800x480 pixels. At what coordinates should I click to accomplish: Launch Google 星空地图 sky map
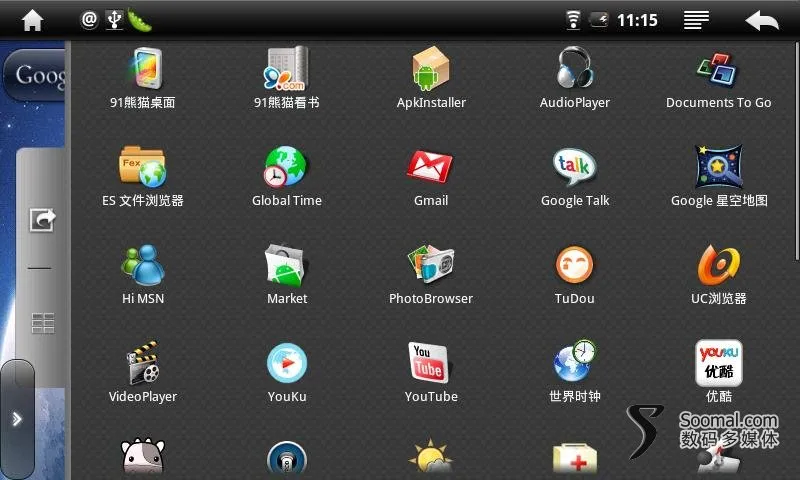[719, 176]
